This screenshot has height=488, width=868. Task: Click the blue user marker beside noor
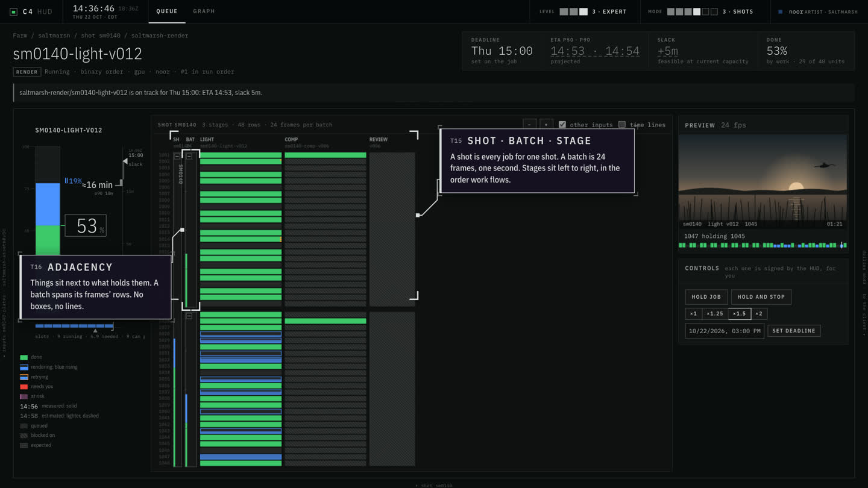[781, 11]
